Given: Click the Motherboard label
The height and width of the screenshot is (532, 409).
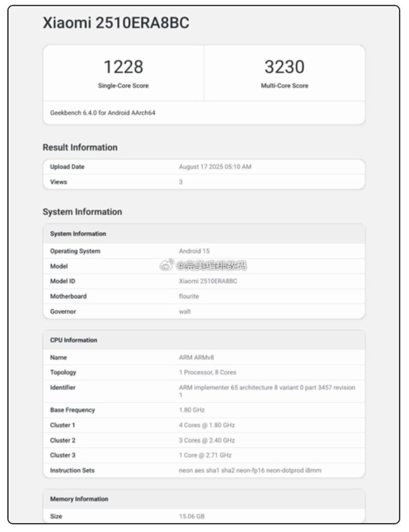Looking at the screenshot, I should [68, 296].
